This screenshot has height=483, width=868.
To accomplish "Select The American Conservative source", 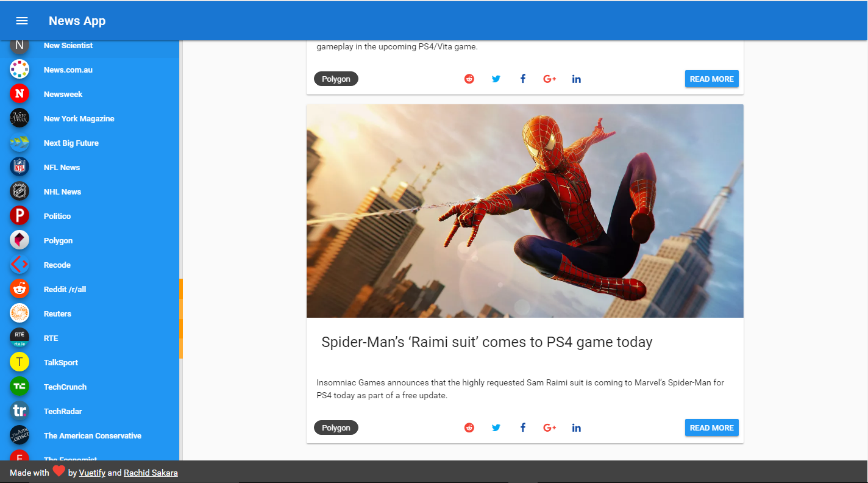I will [x=90, y=435].
